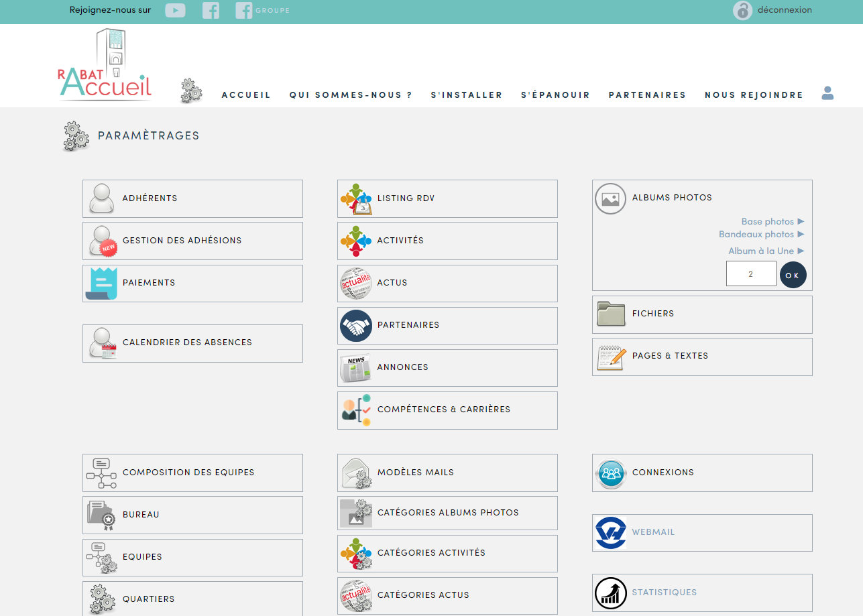
Task: Click the album number input field
Action: [x=750, y=273]
